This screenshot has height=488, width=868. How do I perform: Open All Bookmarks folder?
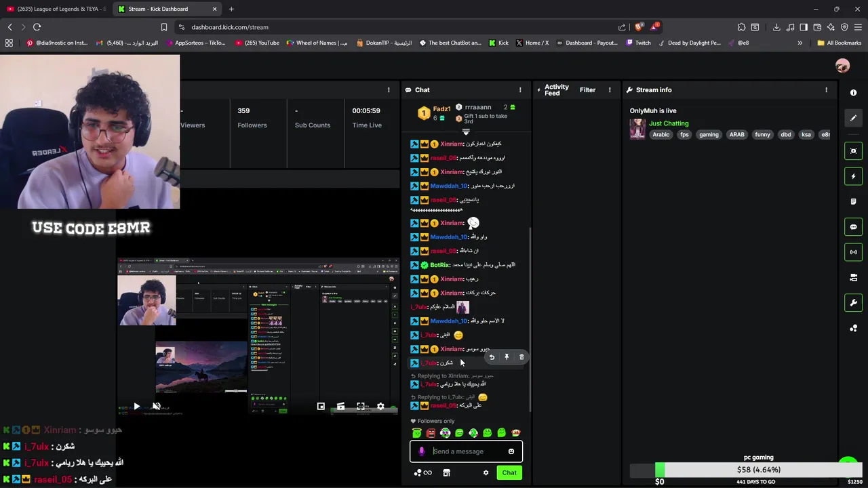(x=839, y=43)
